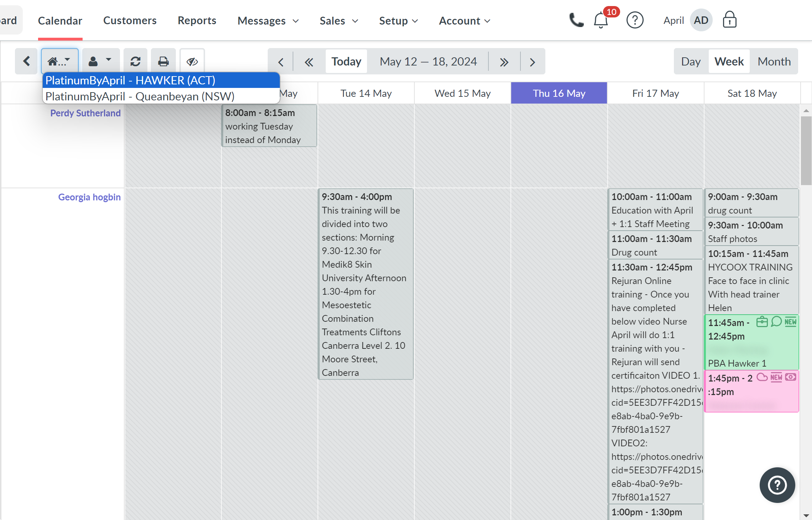
Task: Expand the Setup menu
Action: click(398, 21)
